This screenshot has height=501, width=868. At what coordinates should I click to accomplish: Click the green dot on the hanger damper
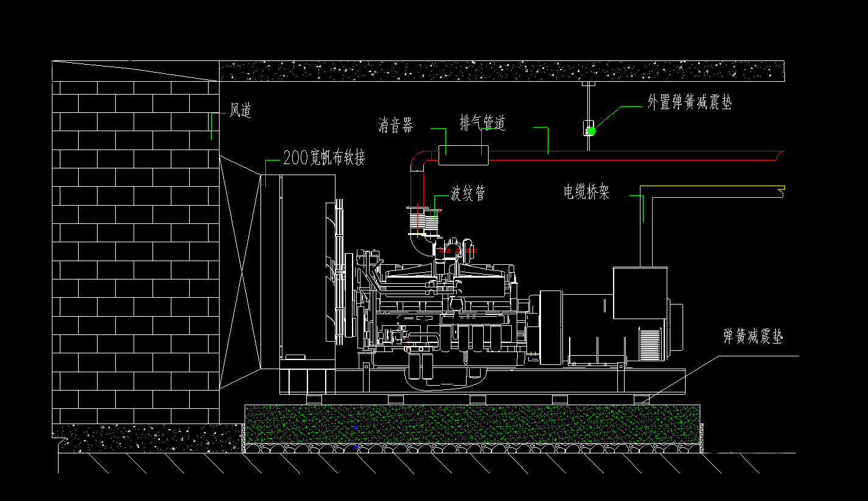[591, 131]
